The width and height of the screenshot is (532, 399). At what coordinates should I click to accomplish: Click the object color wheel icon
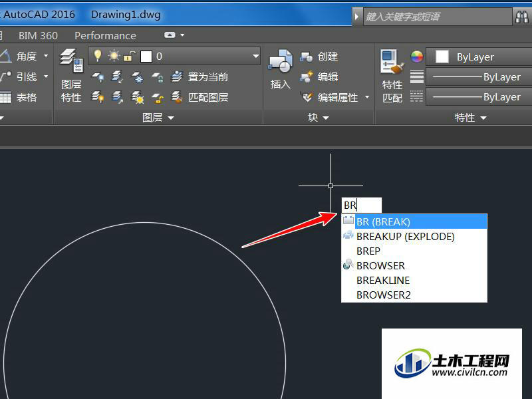point(417,57)
